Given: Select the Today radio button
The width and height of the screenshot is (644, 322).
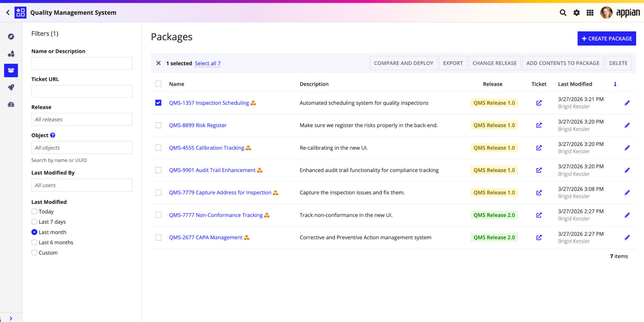Looking at the screenshot, I should point(34,211).
